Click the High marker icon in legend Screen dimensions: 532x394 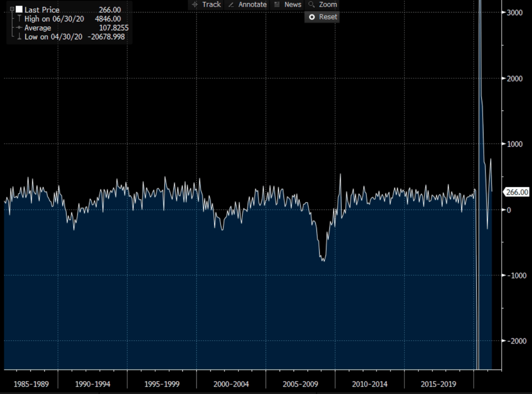coord(19,18)
